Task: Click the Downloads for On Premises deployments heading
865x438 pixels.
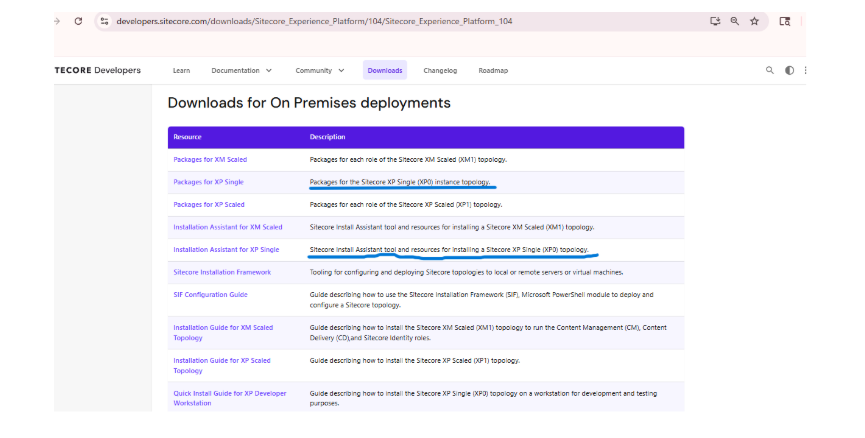Action: tap(309, 103)
